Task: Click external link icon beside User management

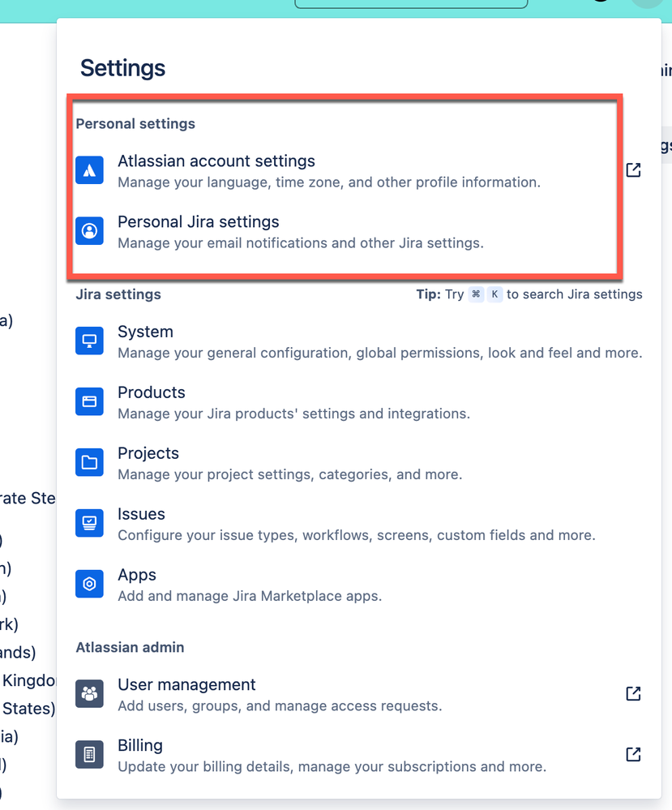Action: pos(633,693)
